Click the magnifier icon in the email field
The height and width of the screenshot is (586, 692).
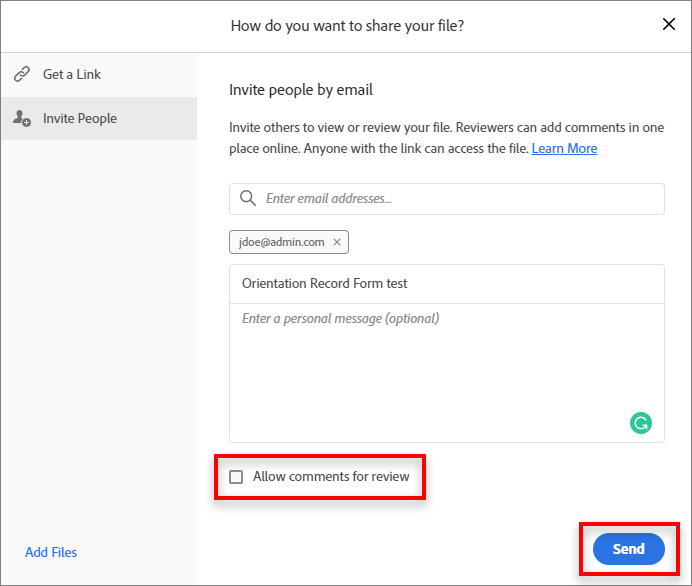247,199
